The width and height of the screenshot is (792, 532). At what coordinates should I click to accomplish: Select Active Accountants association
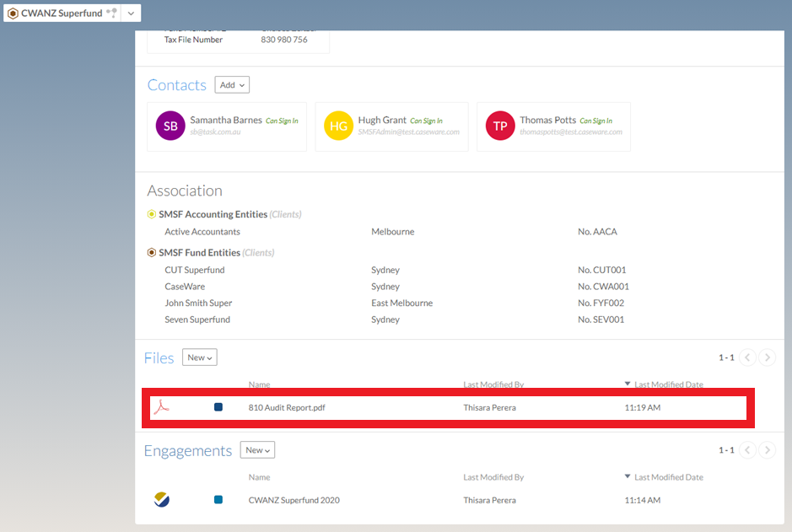(x=202, y=232)
